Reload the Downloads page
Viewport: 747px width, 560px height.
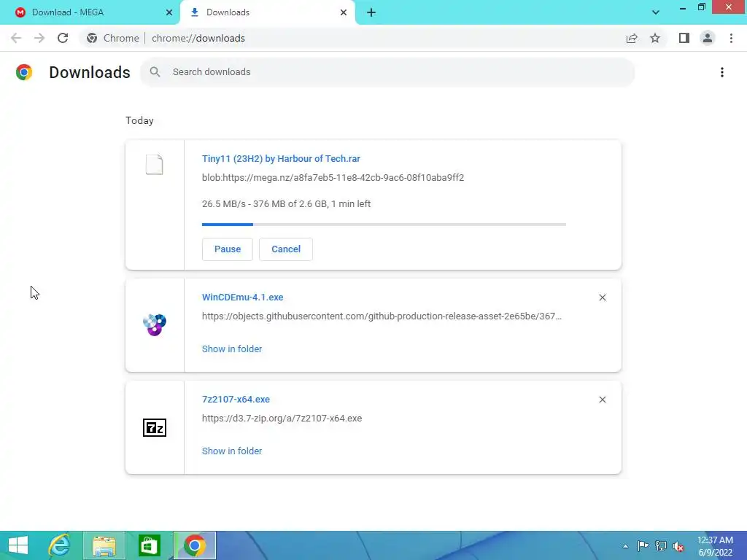[63, 38]
